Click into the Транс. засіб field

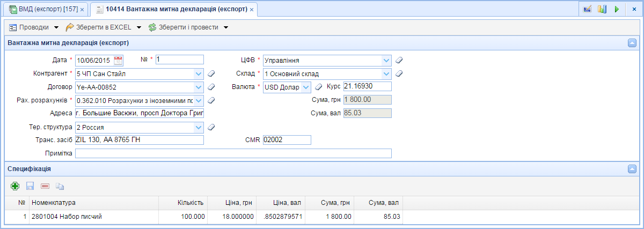140,140
